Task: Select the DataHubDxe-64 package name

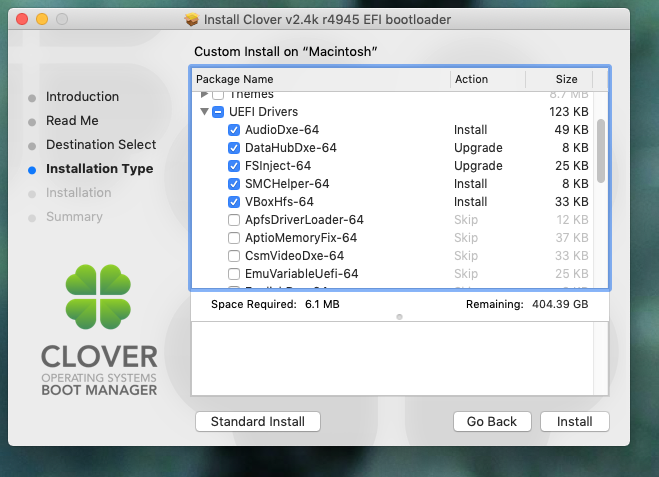Action: pos(291,148)
